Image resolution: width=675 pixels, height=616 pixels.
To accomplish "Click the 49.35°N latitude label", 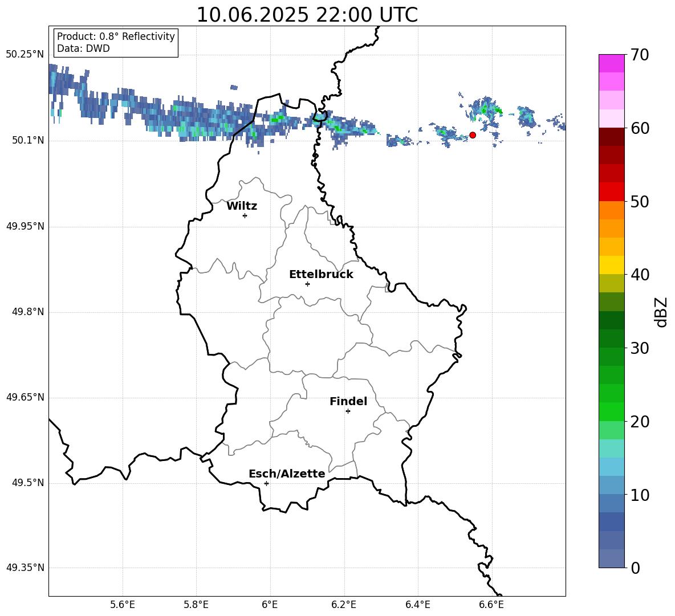I will click(25, 568).
